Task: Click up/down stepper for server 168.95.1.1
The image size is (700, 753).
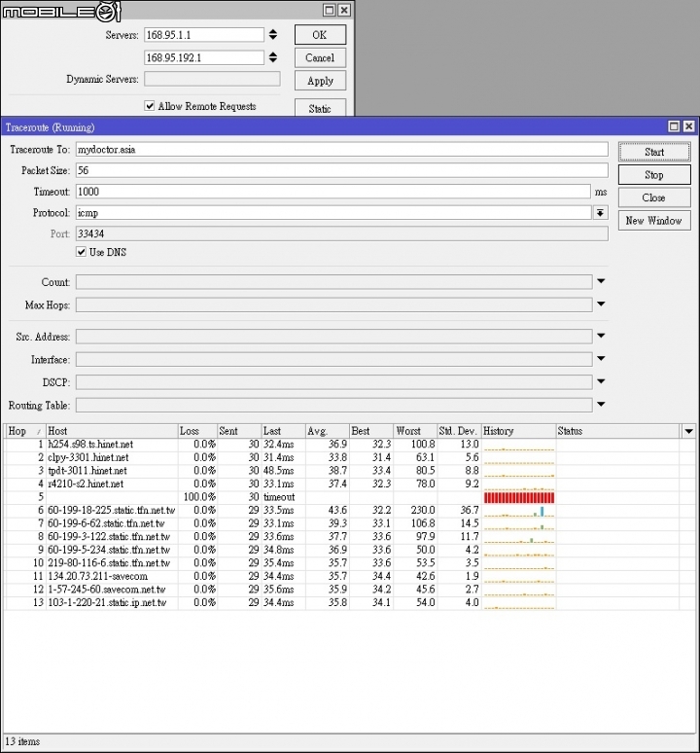Action: click(x=273, y=35)
